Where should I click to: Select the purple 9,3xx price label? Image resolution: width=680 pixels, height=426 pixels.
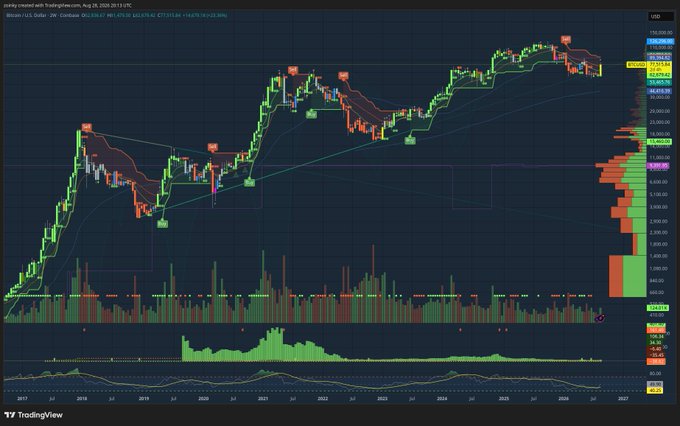(x=658, y=165)
